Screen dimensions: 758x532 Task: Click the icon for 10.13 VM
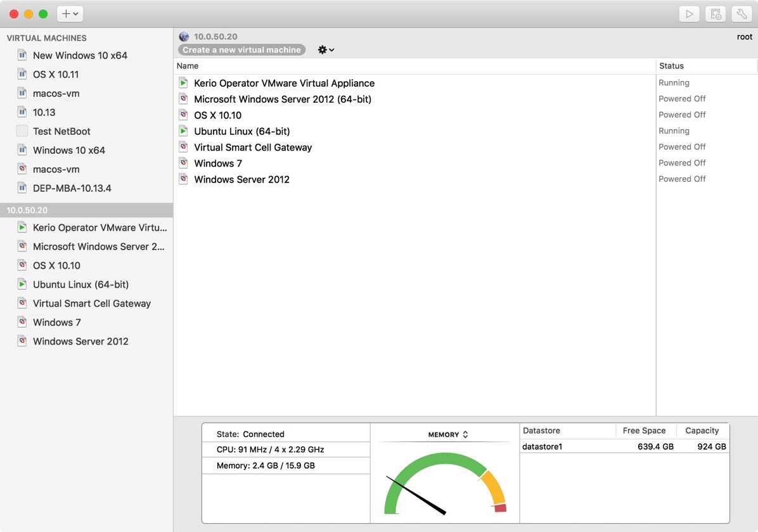(22, 112)
